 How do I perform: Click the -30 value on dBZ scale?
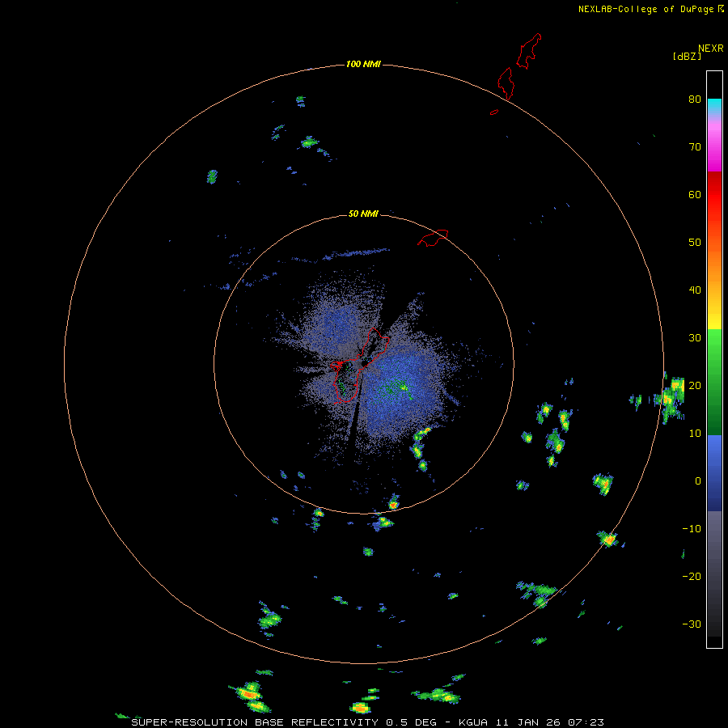[x=692, y=624]
